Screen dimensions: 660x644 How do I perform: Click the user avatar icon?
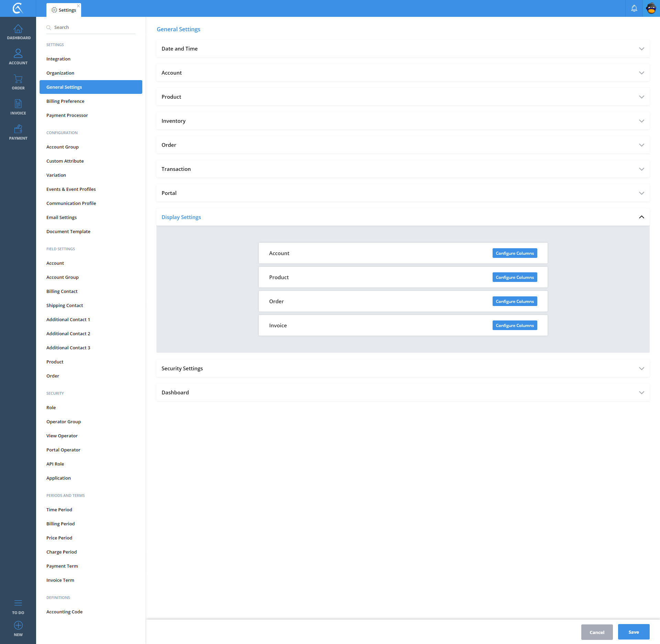(x=651, y=8)
